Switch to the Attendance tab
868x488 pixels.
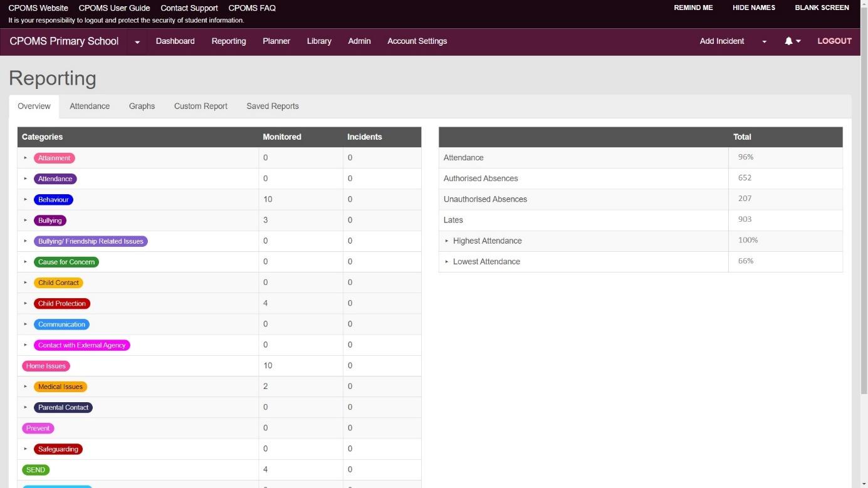(90, 106)
